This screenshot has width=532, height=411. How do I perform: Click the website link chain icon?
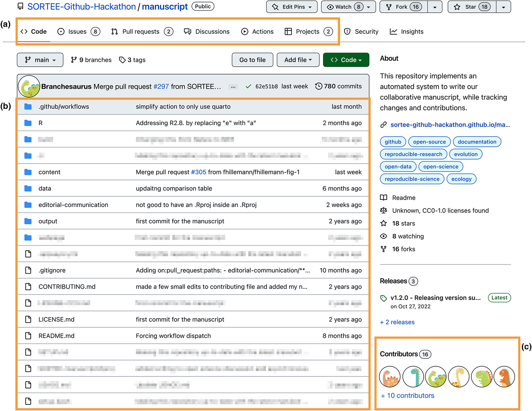[x=383, y=125]
